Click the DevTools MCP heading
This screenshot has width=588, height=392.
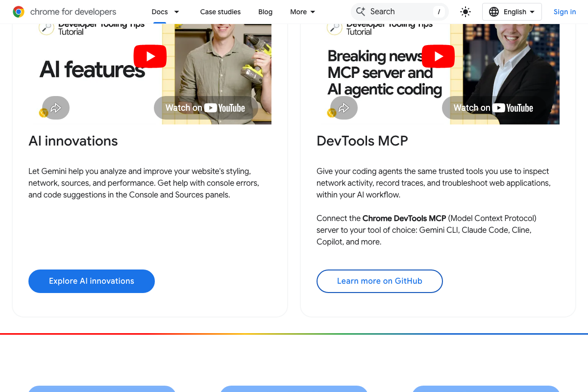pyautogui.click(x=363, y=141)
